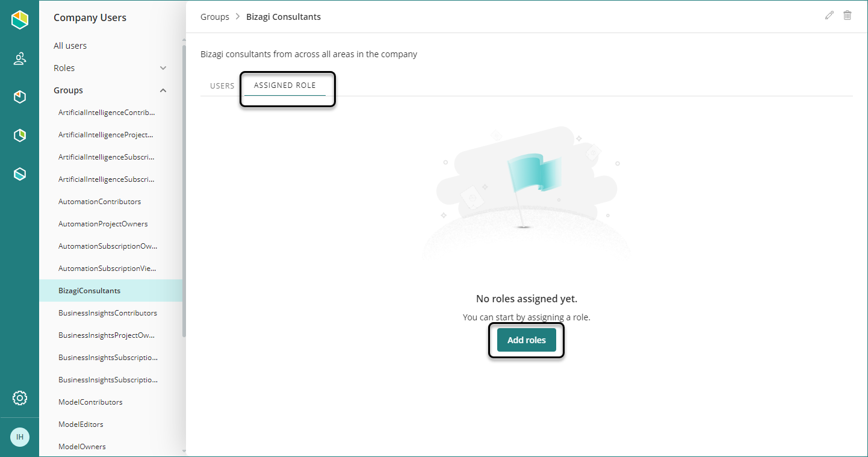Open the striped hexagon icon in rail
This screenshot has width=868, height=457.
[x=20, y=174]
